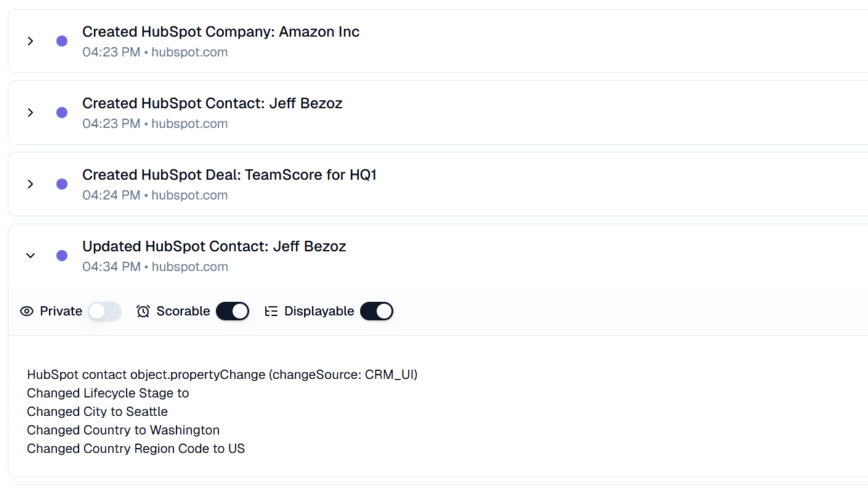Click the Changed Country Region Code line
Viewport: 868px width, 489px height.
136,449
